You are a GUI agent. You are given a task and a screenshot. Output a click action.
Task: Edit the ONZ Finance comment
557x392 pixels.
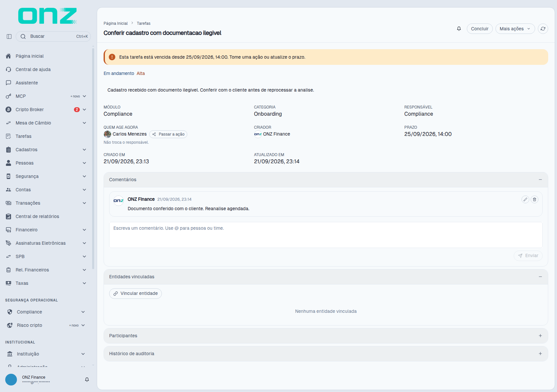(525, 199)
